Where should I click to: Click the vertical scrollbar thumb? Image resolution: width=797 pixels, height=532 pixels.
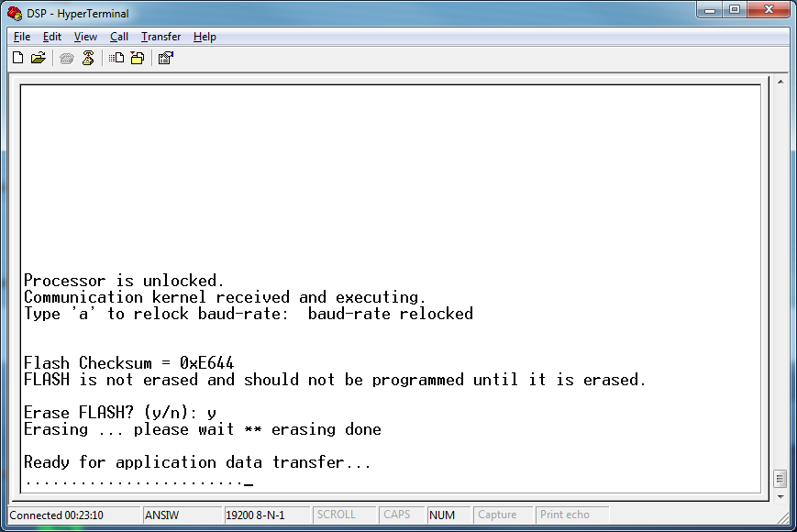click(x=781, y=477)
